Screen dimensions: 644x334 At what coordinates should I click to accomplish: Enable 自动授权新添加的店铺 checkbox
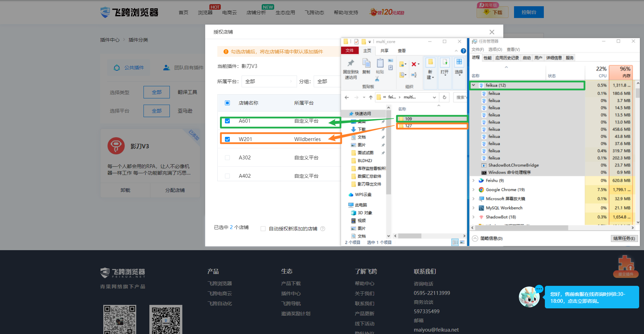(263, 229)
